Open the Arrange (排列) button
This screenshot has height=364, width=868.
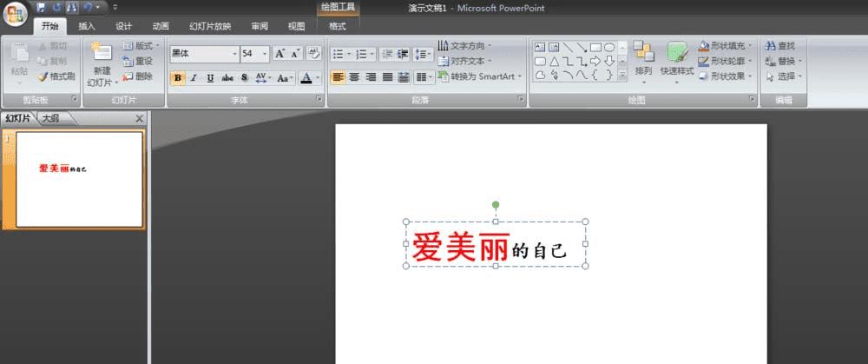coord(643,63)
